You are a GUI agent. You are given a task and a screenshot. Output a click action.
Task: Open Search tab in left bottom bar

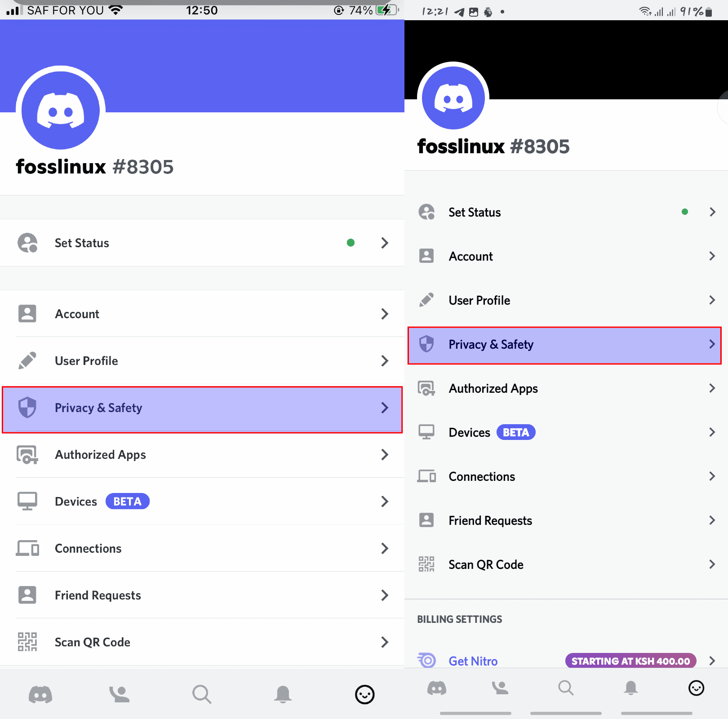(202, 695)
